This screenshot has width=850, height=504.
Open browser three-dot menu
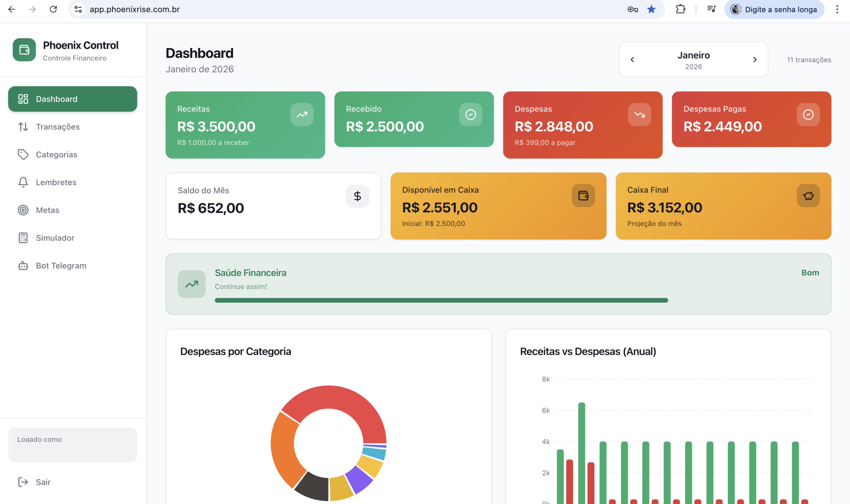pyautogui.click(x=837, y=9)
